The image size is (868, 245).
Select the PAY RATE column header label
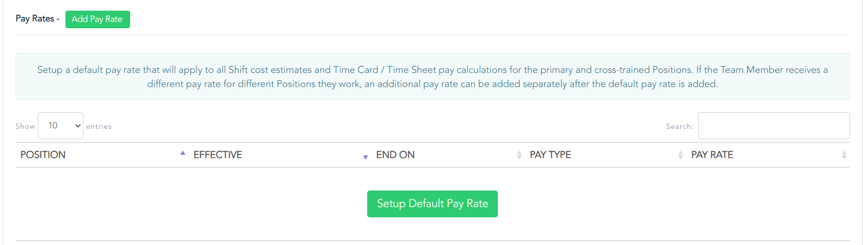coord(712,155)
